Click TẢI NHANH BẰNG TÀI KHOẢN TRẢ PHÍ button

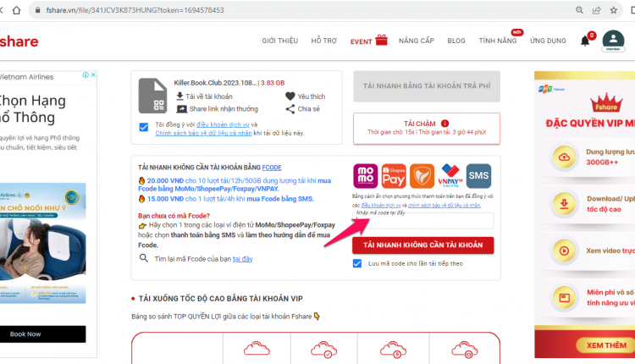(427, 86)
